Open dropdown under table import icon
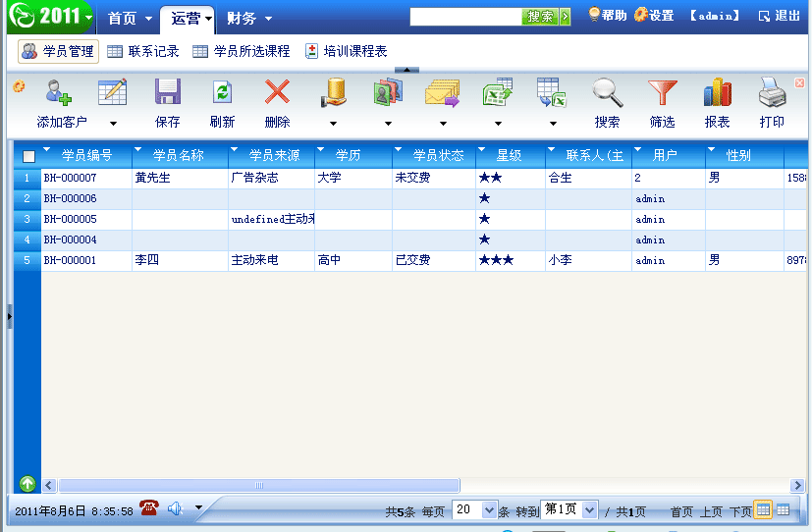The height and width of the screenshot is (532, 812). click(x=553, y=124)
